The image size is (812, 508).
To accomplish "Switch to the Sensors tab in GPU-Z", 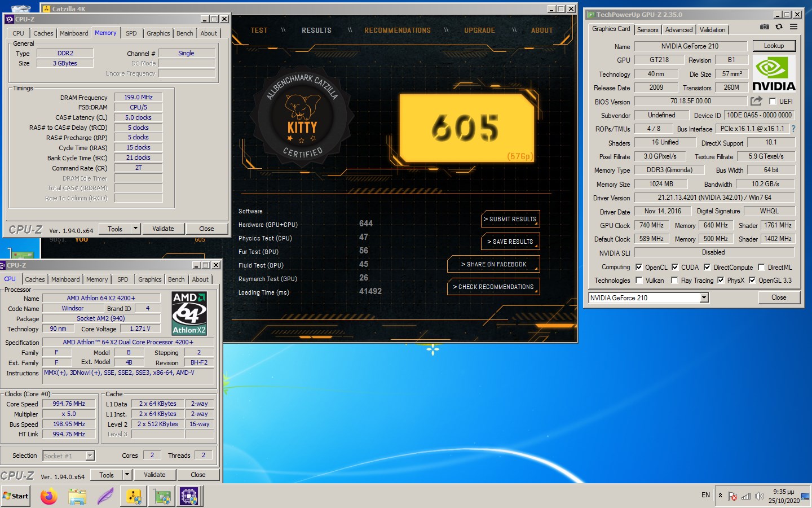I will (647, 30).
